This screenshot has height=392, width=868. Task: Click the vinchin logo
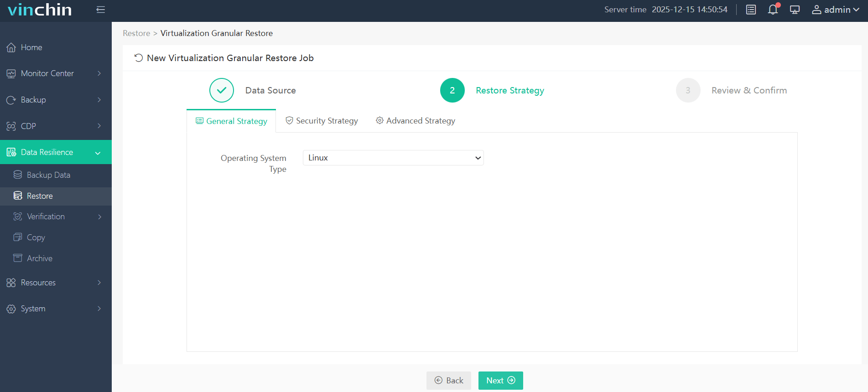[40, 10]
